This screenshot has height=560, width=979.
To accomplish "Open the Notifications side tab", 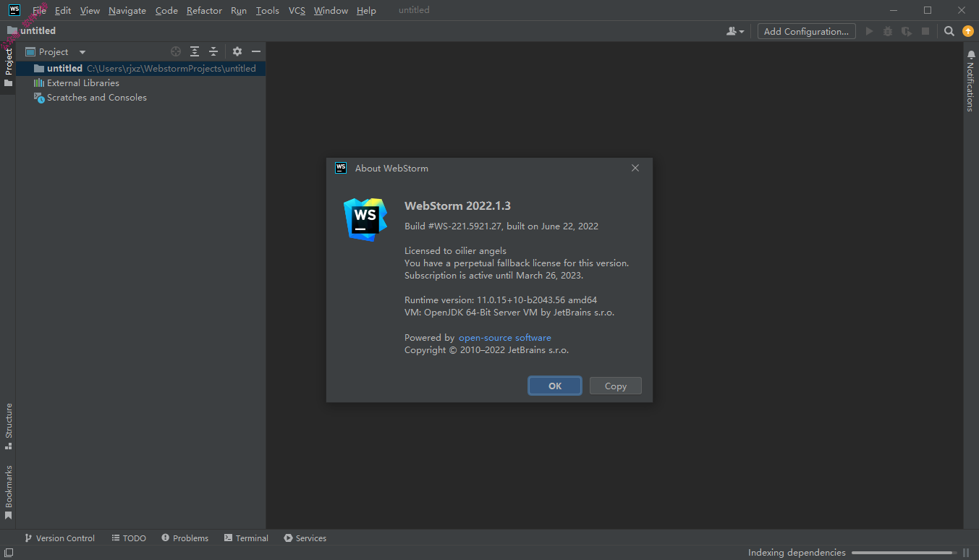I will (x=971, y=80).
